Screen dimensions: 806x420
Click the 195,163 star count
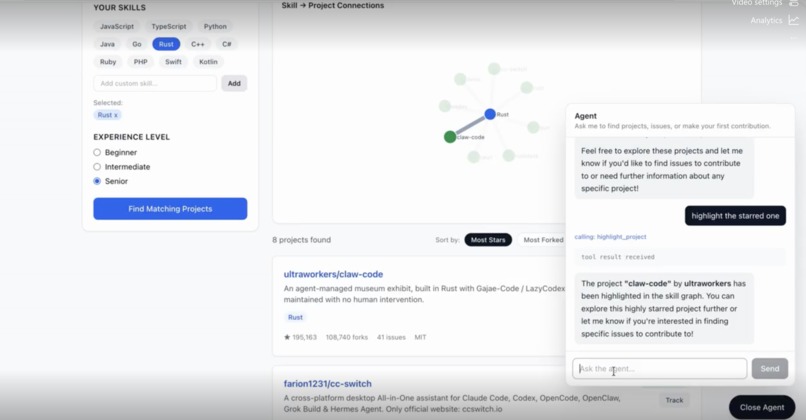pyautogui.click(x=300, y=337)
